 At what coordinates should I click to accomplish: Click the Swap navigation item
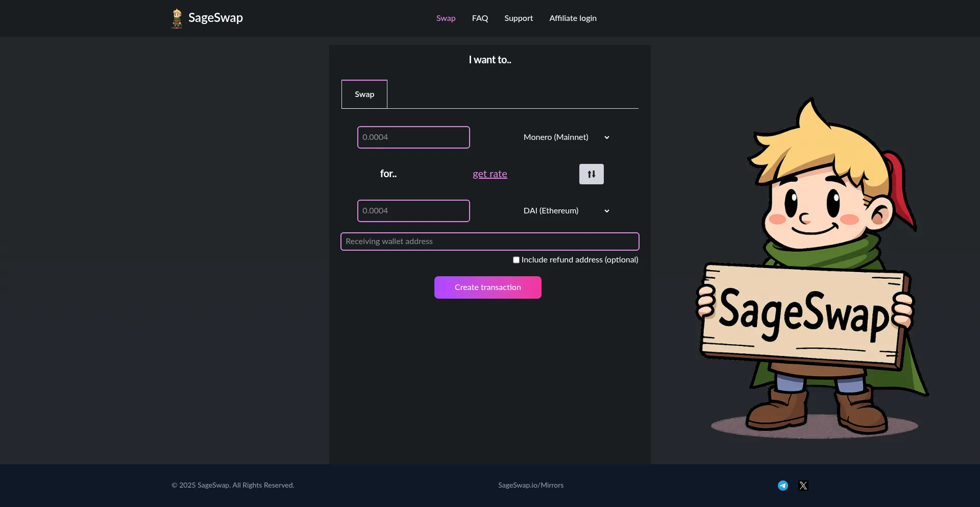(445, 18)
